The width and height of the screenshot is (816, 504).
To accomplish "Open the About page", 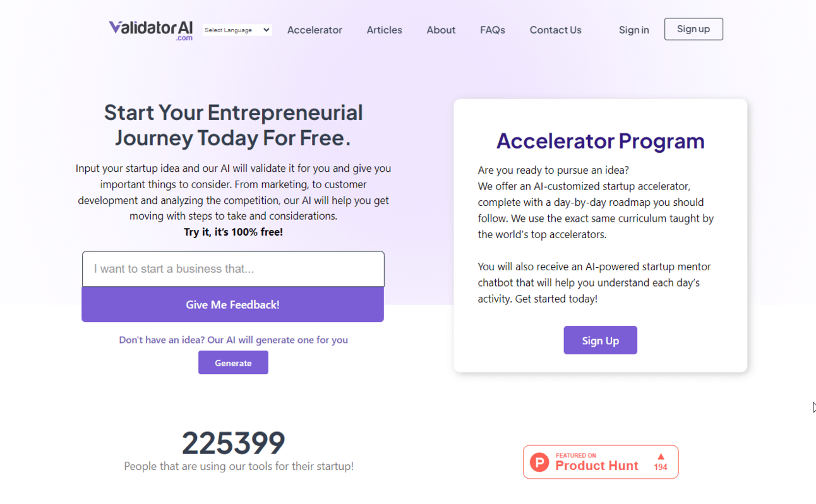I will click(441, 30).
